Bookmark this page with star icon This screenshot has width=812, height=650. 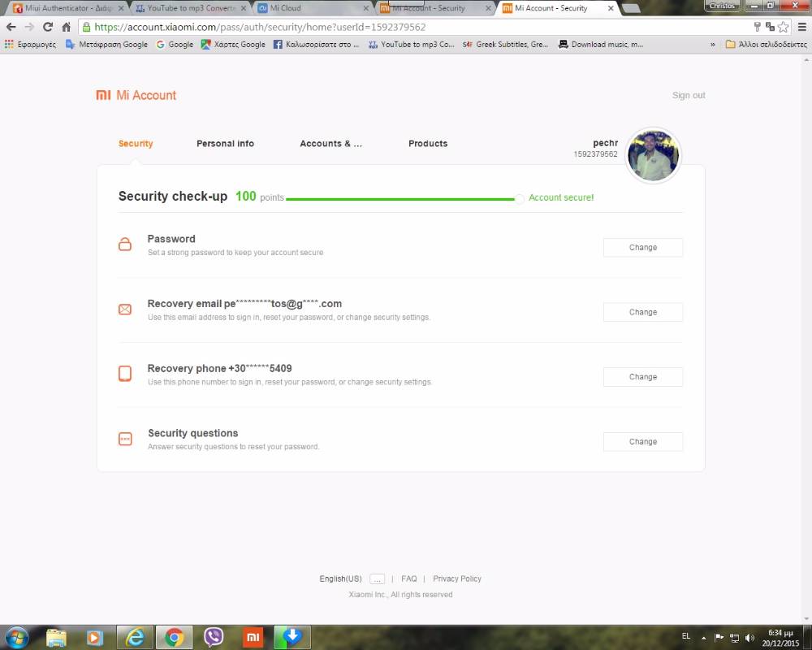coord(784,27)
